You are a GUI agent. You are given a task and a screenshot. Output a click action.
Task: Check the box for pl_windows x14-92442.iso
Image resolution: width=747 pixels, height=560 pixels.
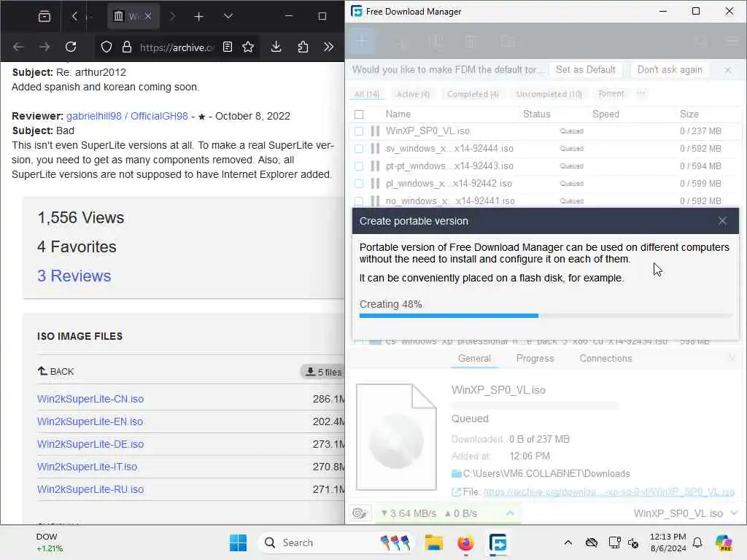point(359,183)
